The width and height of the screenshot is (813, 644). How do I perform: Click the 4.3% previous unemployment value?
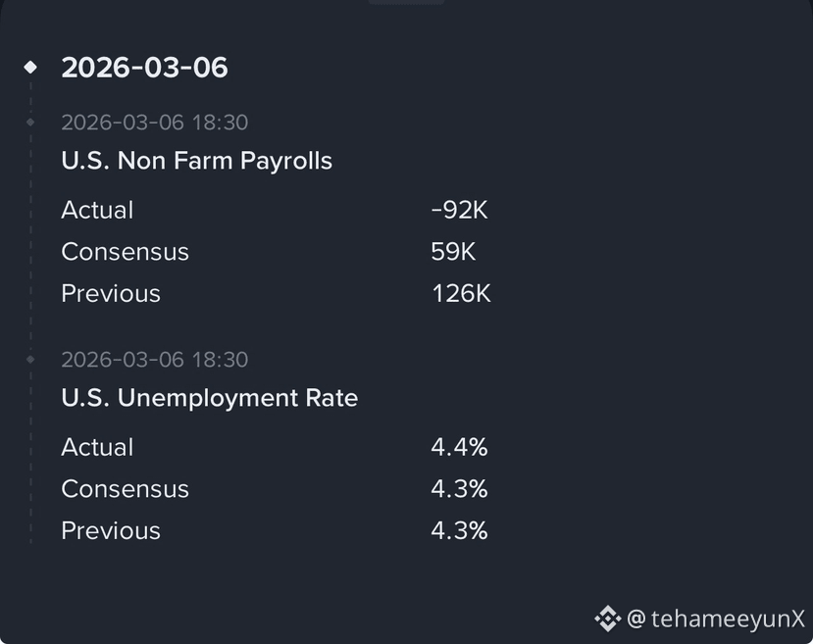[x=459, y=531]
